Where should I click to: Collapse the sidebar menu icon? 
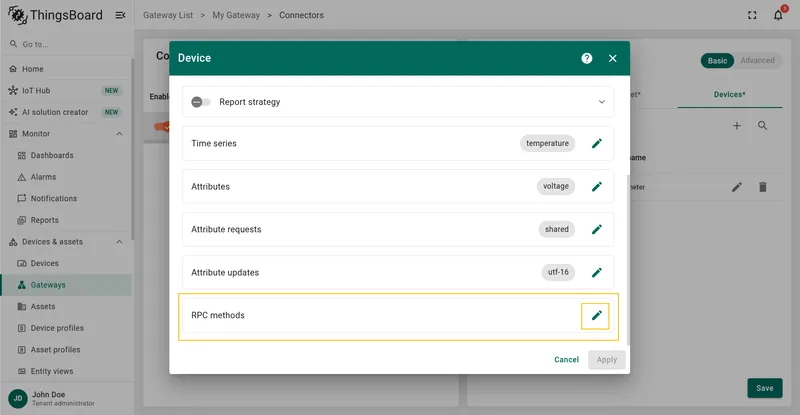click(x=120, y=15)
